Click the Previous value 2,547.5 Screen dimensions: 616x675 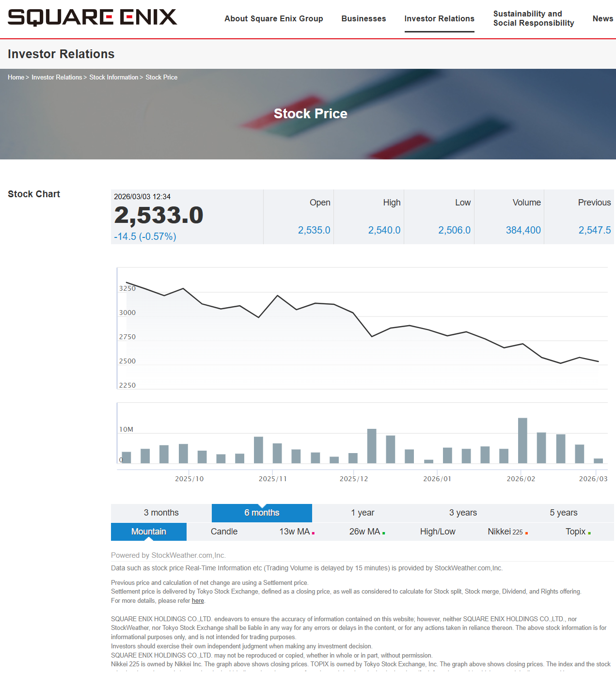click(595, 230)
